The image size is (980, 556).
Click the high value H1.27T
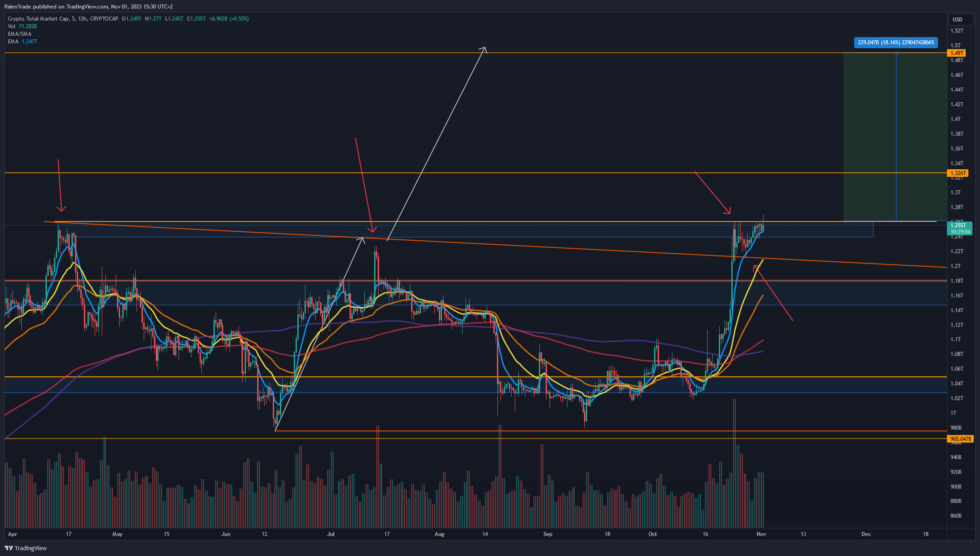(x=153, y=19)
